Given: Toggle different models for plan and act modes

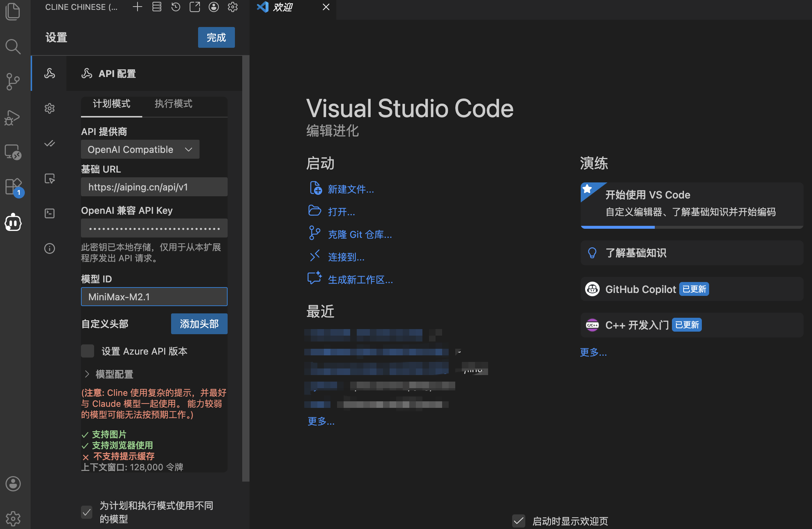Looking at the screenshot, I should tap(87, 512).
